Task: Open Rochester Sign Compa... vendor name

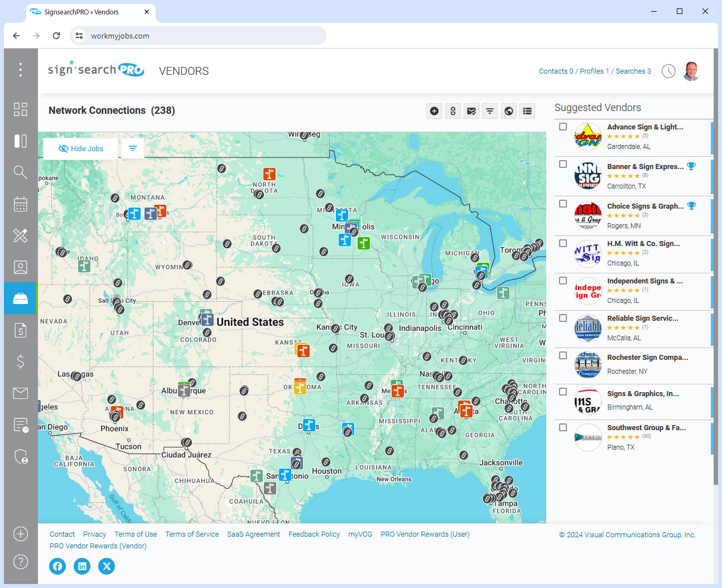Action: pos(647,357)
